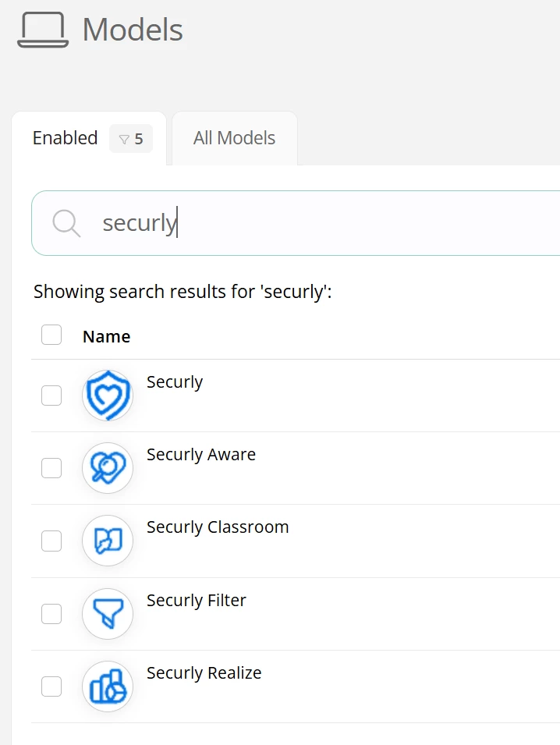This screenshot has height=745, width=560.
Task: Click the filter icon on Enabled tab
Action: click(123, 139)
